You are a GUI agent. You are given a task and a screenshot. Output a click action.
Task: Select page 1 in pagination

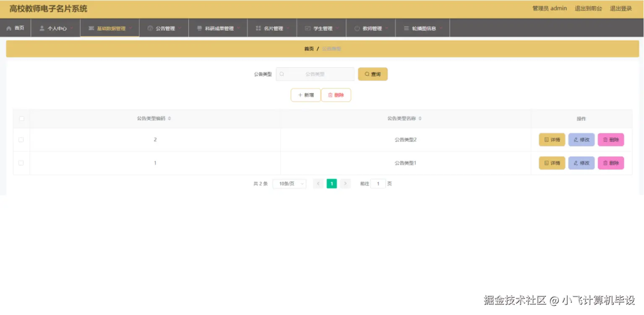pyautogui.click(x=331, y=184)
